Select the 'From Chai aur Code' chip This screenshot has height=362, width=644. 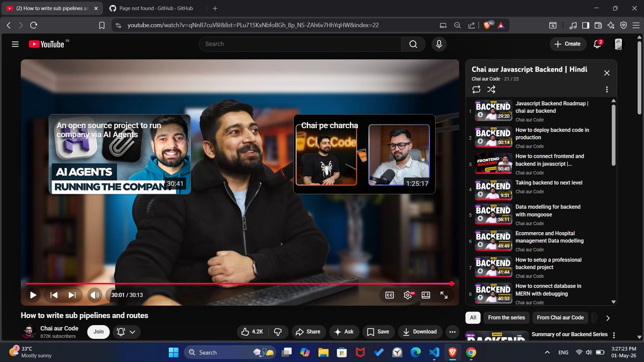pos(560,317)
